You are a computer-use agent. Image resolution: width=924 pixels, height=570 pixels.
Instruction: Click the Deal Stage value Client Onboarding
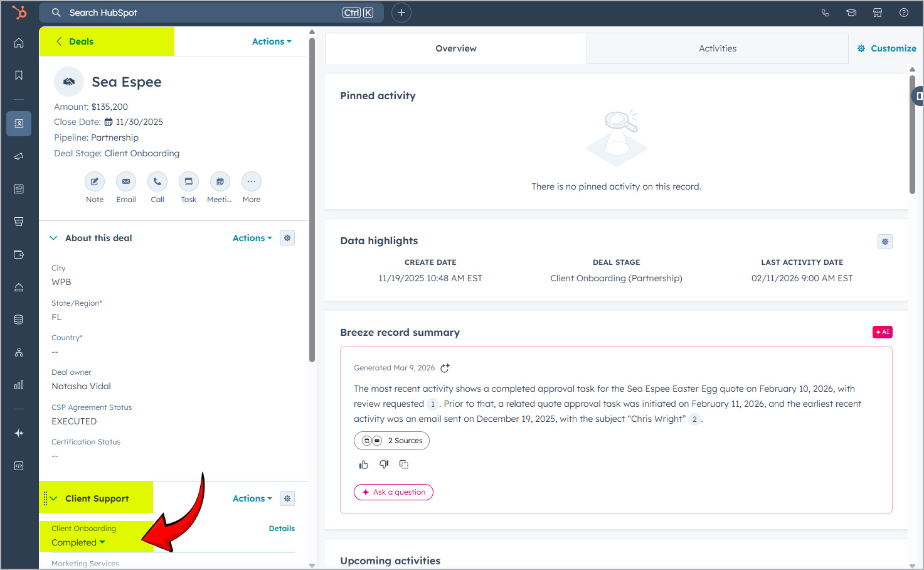[x=142, y=153]
